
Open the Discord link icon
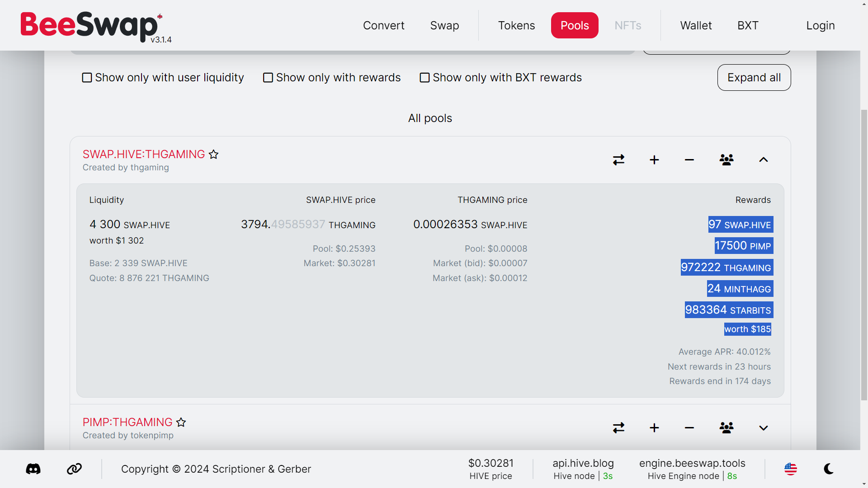pos(33,469)
